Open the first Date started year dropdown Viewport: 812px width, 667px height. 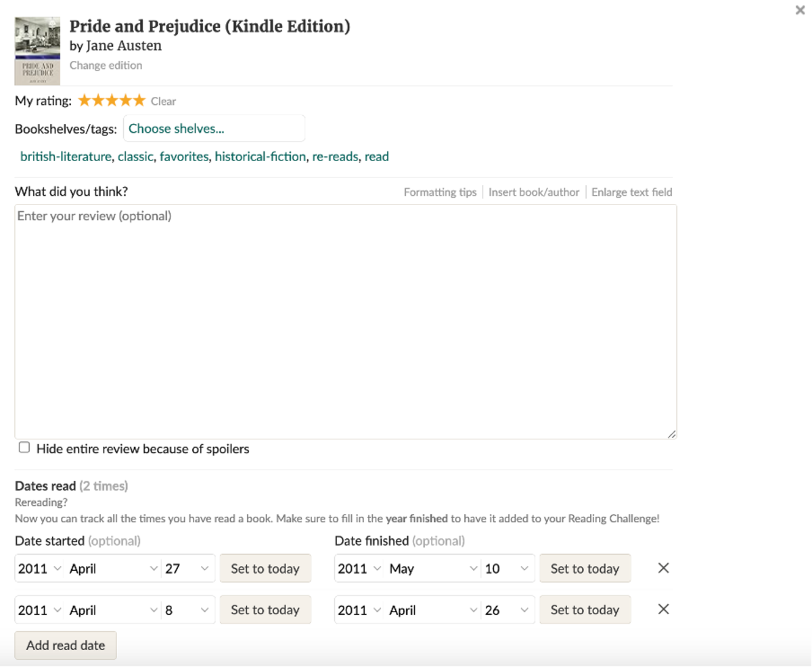click(x=39, y=568)
